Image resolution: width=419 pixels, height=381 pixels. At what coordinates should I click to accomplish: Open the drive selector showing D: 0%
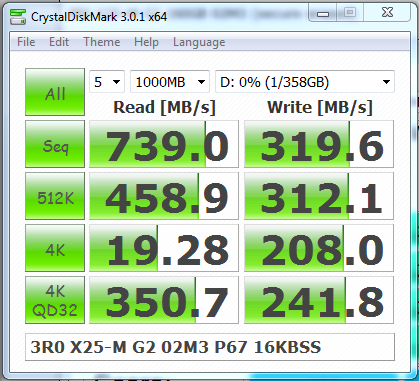pos(305,81)
